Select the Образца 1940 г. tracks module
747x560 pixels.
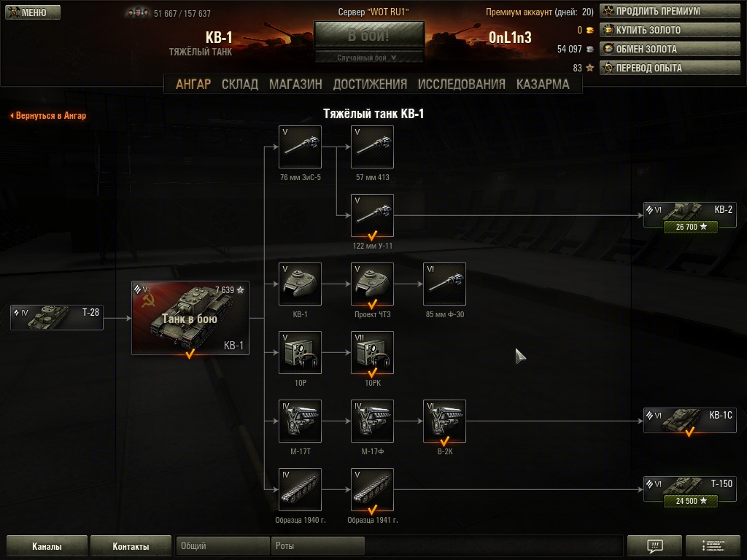300,489
